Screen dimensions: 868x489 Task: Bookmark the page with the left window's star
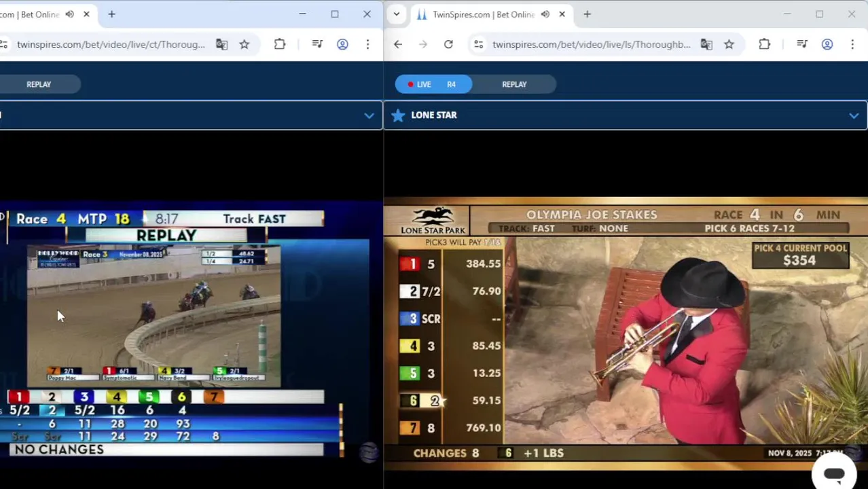pos(245,44)
